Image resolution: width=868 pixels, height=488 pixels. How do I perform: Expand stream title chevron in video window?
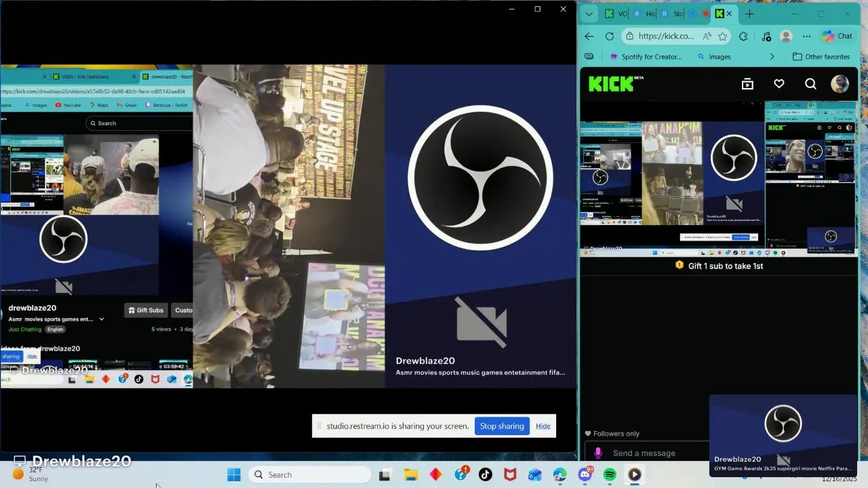[x=102, y=319]
